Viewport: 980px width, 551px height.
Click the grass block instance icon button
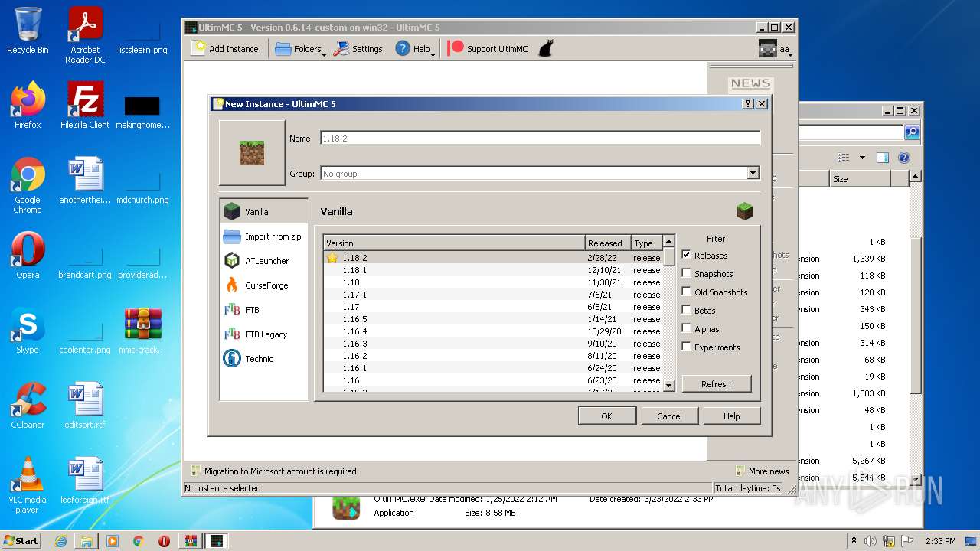(252, 153)
